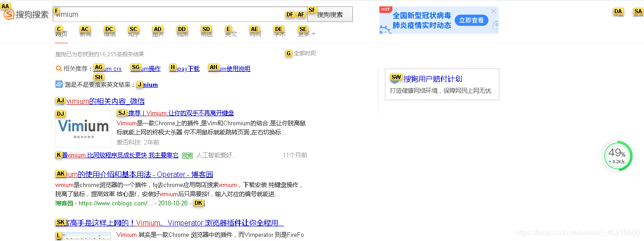Open 'vimium的使用介绍和基本用法 - 博客园' result
644x241 pixels.
[134, 175]
